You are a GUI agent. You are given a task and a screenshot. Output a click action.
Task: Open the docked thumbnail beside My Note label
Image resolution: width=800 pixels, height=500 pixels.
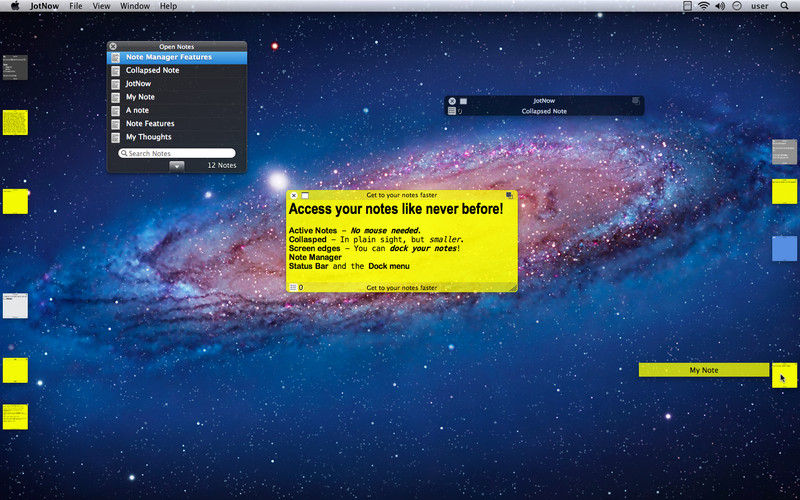point(784,376)
